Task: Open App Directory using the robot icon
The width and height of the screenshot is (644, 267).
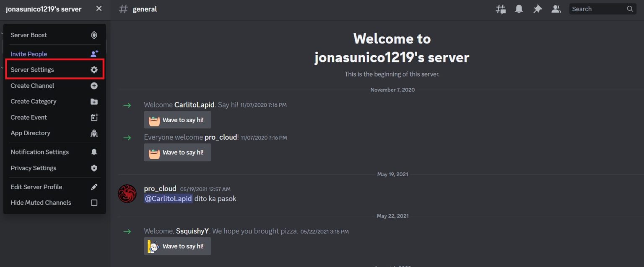Action: click(x=94, y=133)
